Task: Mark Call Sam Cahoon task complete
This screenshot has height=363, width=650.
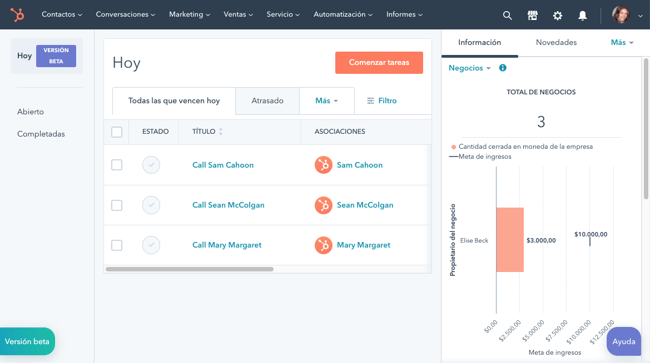Action: tap(151, 165)
